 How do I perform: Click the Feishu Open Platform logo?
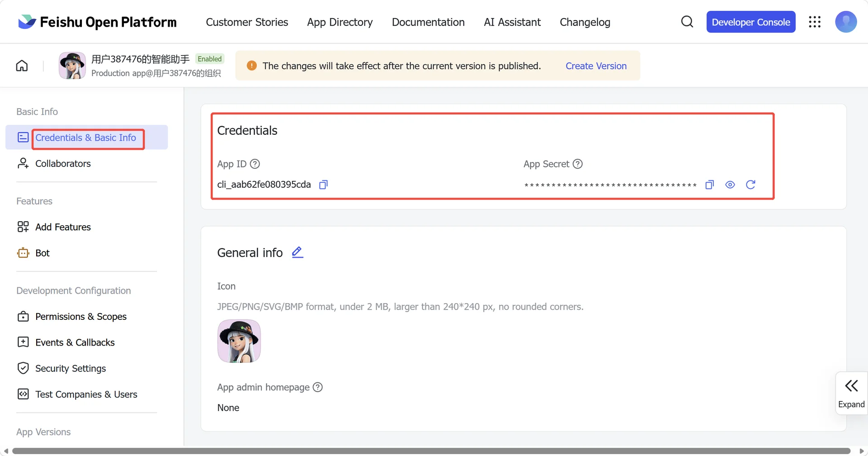click(97, 22)
